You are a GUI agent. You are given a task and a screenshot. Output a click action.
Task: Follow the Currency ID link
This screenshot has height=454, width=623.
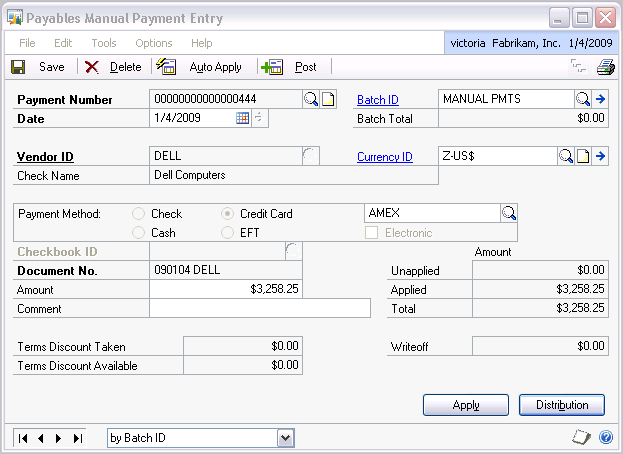[x=385, y=157]
